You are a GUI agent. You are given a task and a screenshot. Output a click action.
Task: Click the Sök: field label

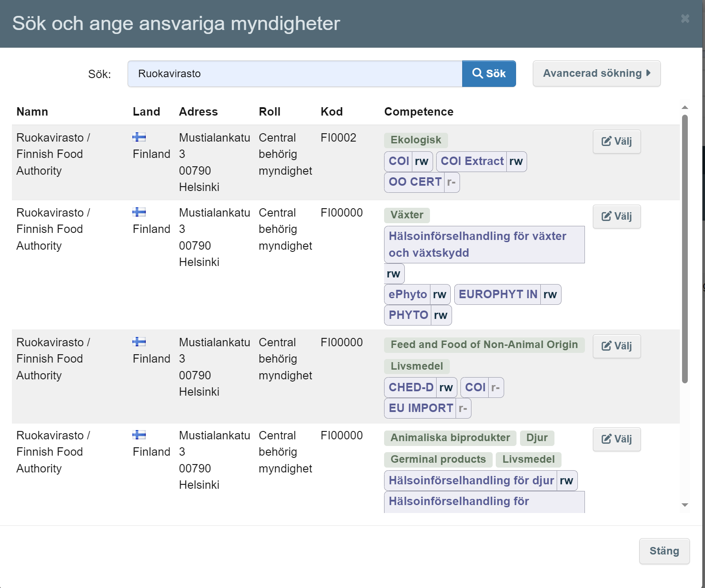pyautogui.click(x=99, y=74)
